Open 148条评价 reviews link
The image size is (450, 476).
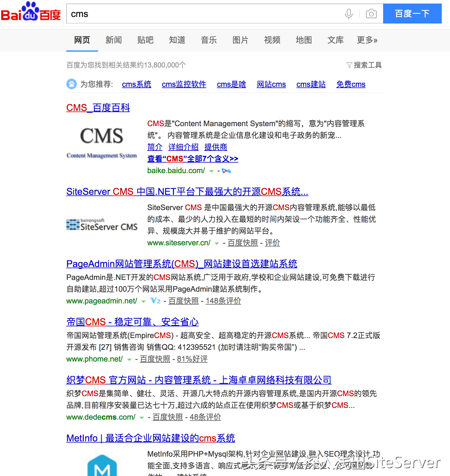point(223,301)
